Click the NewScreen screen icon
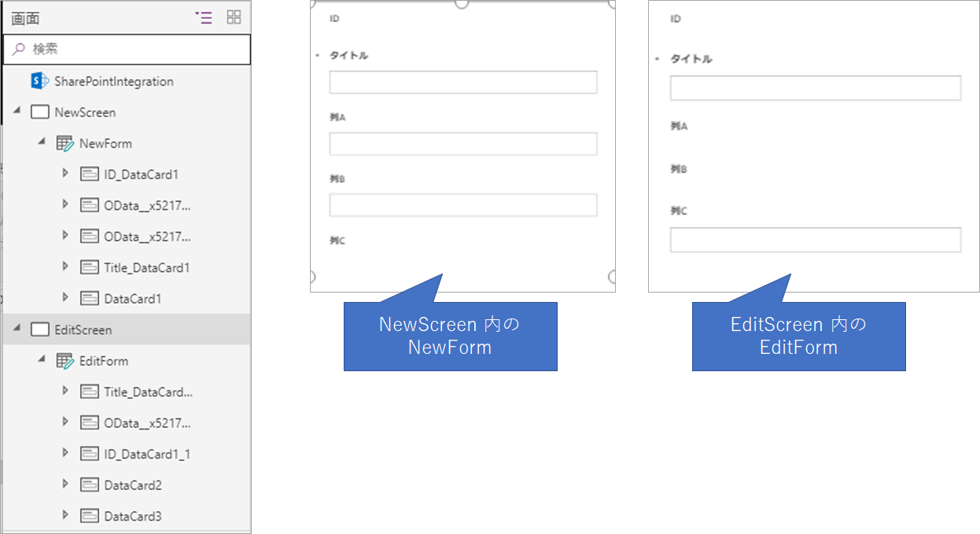Screen dimensions: 980x534 pos(39,112)
